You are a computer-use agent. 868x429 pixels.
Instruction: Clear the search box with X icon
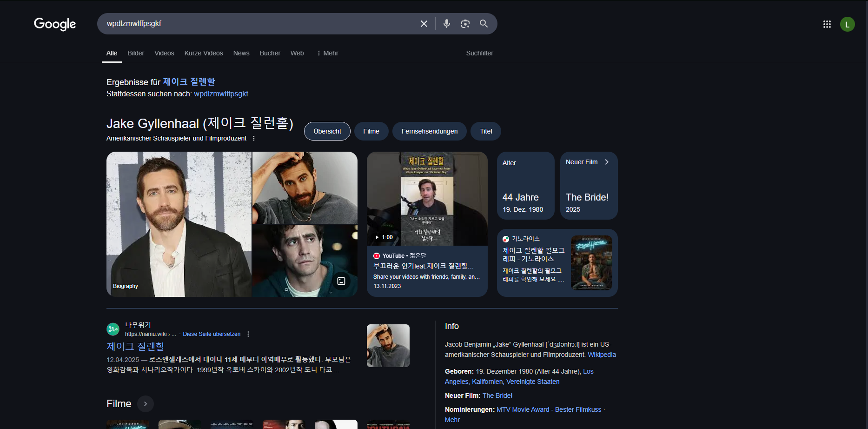(424, 24)
